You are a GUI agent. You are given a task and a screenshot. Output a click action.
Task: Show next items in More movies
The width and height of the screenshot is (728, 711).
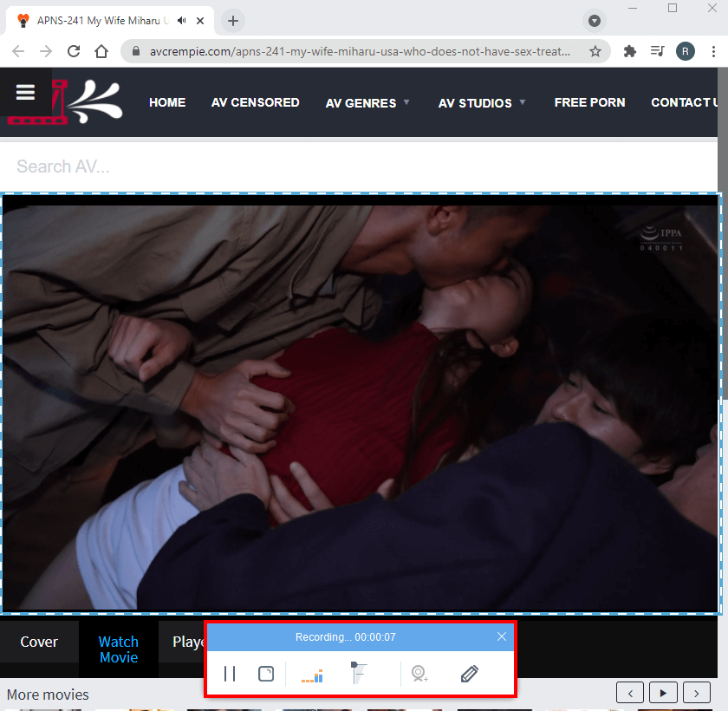click(697, 694)
